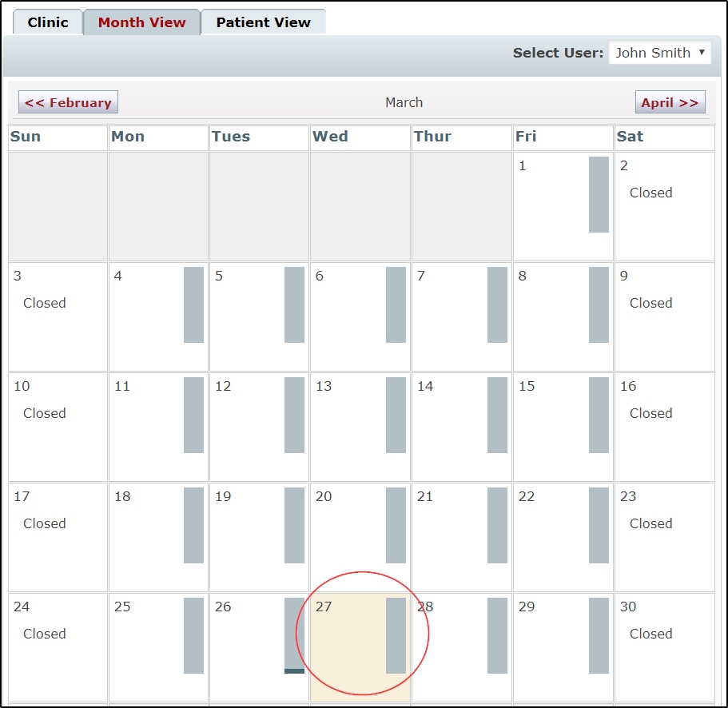Viewport: 728px width, 708px height.
Task: Click the Closed label on Sunday the 10th
Action: (x=45, y=413)
